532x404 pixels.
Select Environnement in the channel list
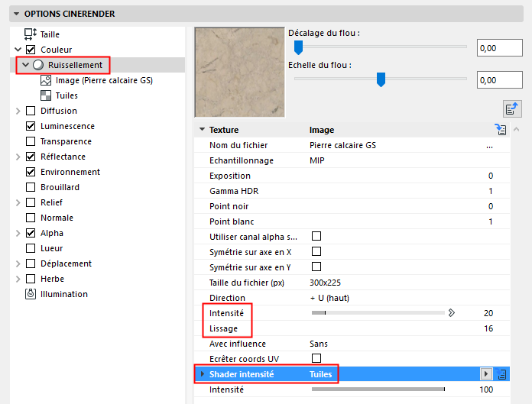click(70, 172)
